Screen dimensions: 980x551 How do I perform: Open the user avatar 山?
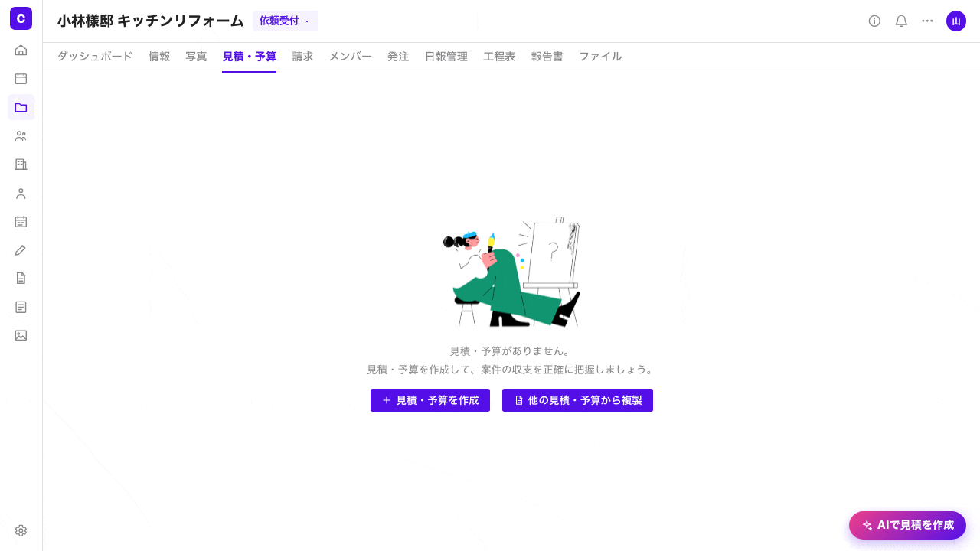956,21
